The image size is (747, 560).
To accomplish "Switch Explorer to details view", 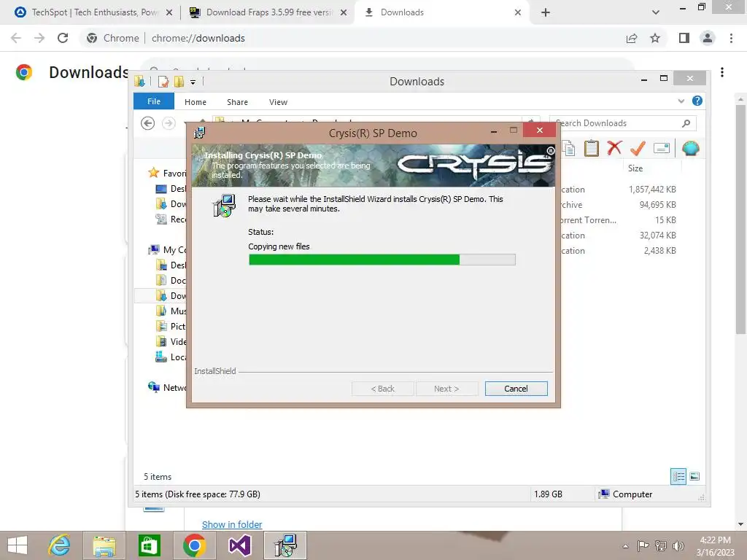I will [678, 476].
